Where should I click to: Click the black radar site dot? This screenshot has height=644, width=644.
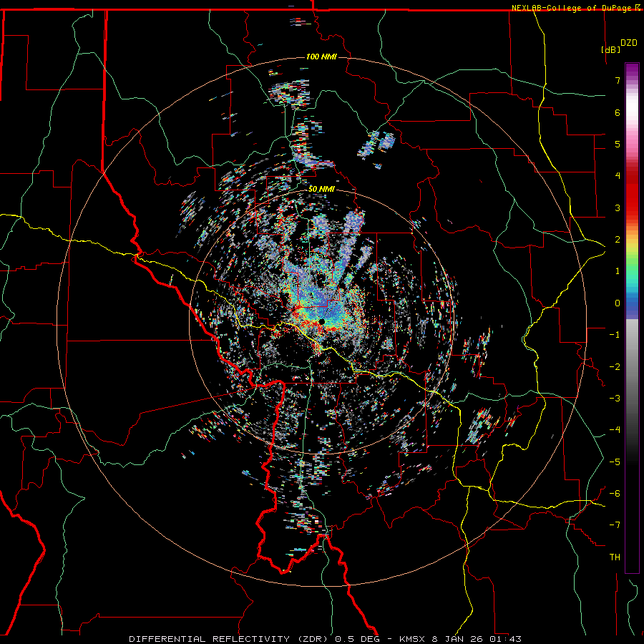(x=321, y=321)
